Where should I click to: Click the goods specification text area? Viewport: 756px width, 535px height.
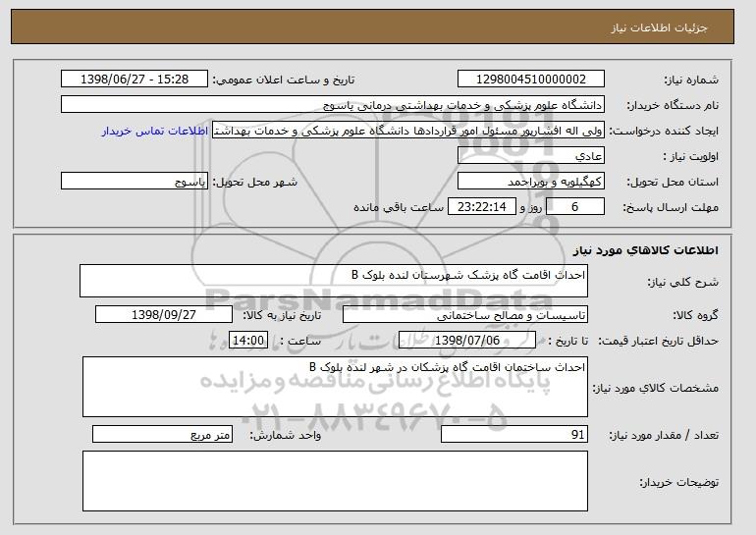point(335,387)
